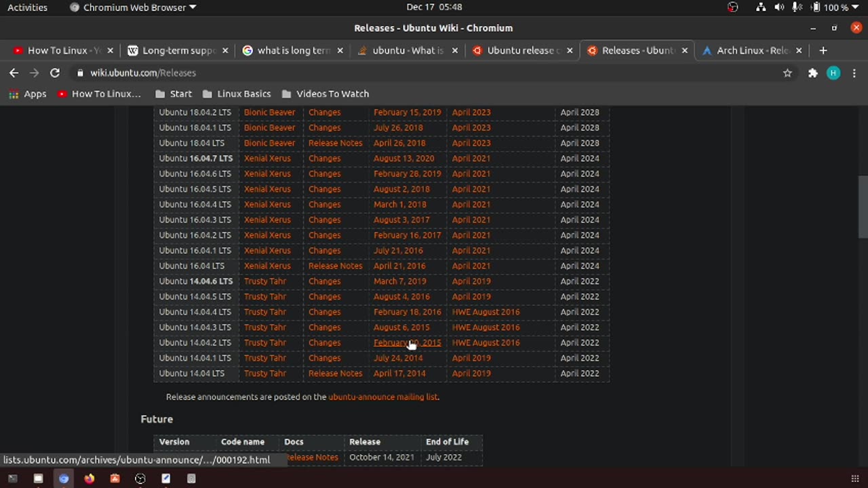Open the Linux Basics bookmarks folder
The height and width of the screenshot is (488, 868).
[237, 94]
